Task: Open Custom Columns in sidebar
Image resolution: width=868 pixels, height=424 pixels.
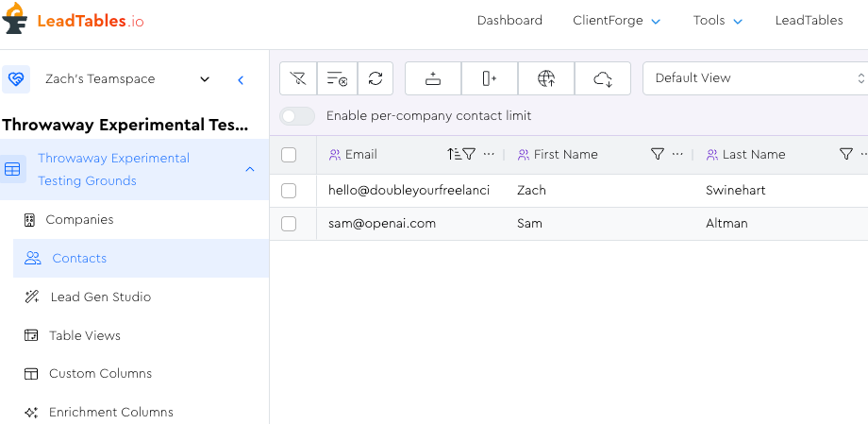Action: click(100, 374)
